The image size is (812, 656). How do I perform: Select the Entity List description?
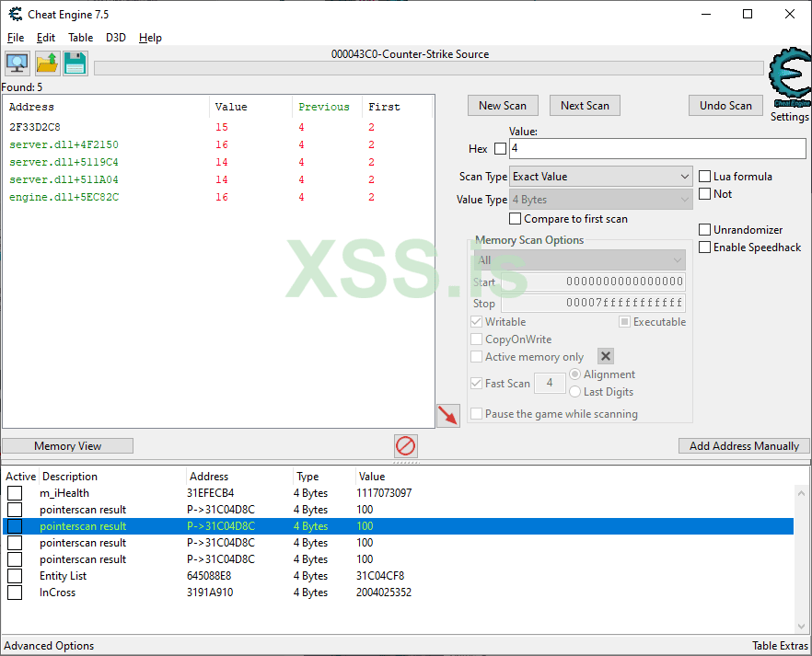coord(64,576)
